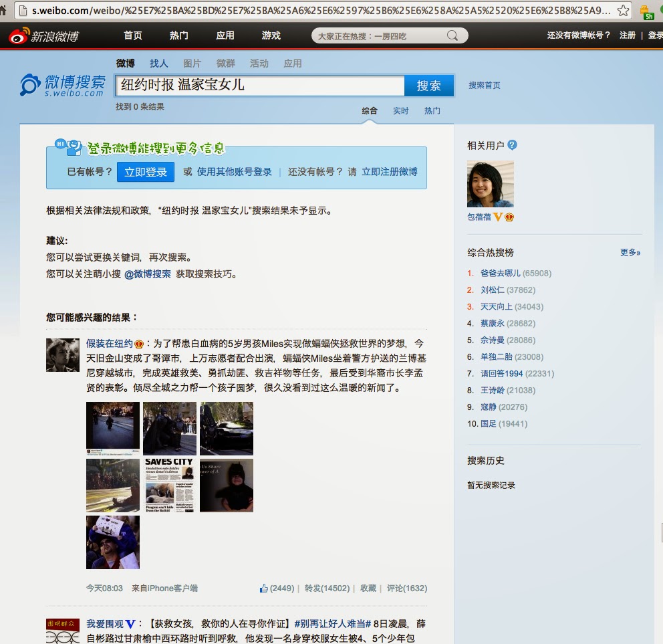
Task: Open hot search 佘诗曼
Action: (493, 340)
